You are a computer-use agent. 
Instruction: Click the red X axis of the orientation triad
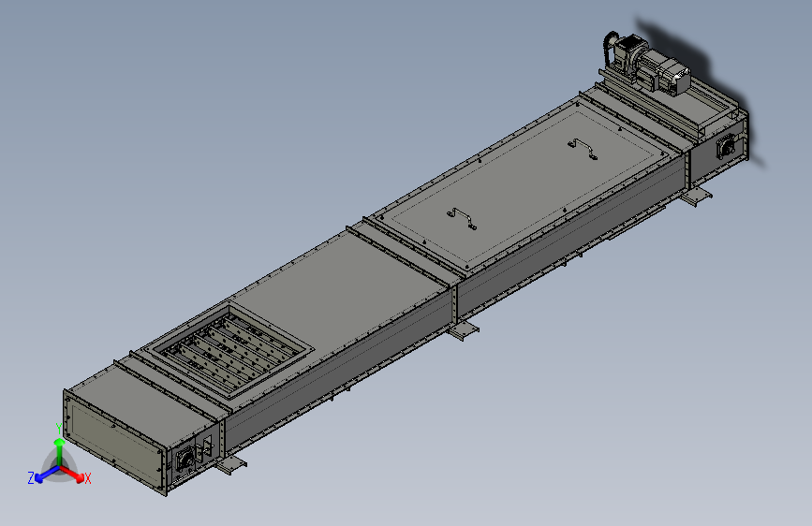click(x=73, y=474)
